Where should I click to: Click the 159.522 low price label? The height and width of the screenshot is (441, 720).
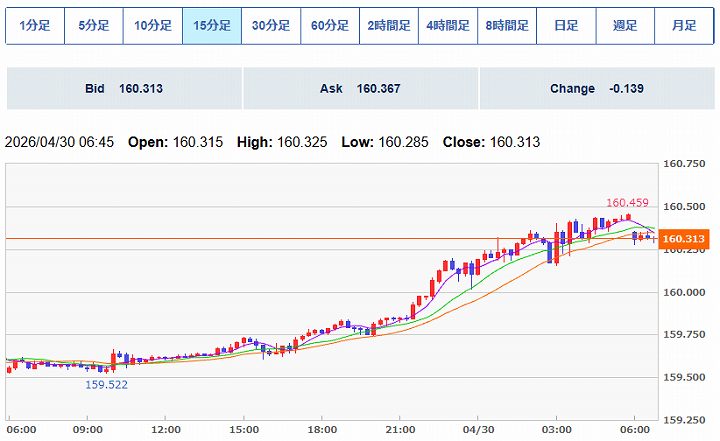click(106, 384)
